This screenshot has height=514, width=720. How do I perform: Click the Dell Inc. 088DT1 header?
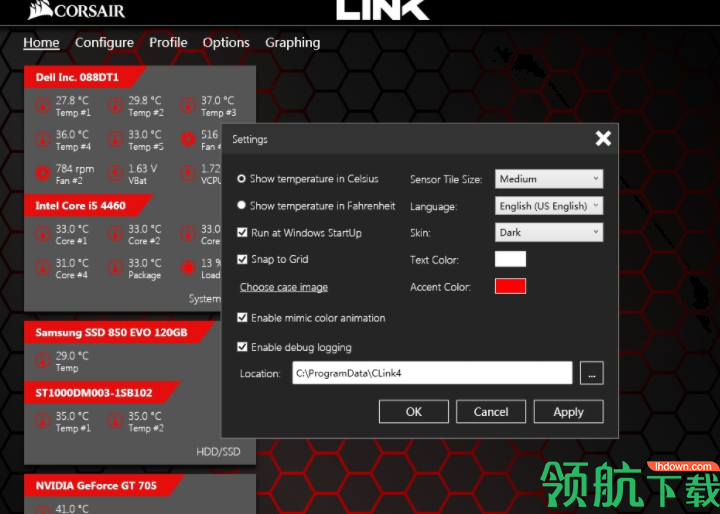point(85,77)
